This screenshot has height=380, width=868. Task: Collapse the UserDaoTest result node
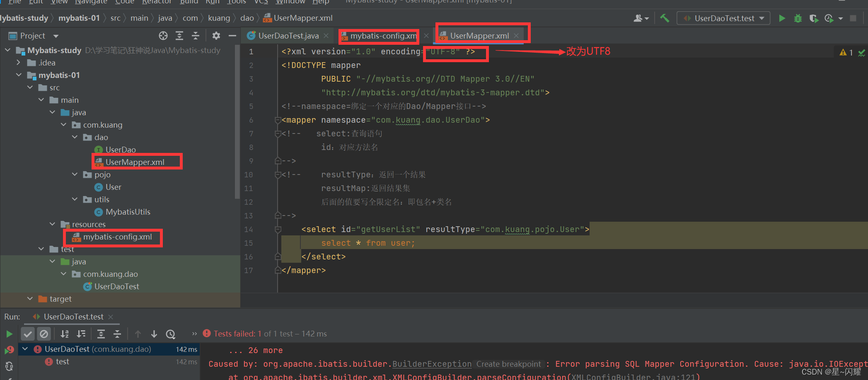(x=25, y=349)
